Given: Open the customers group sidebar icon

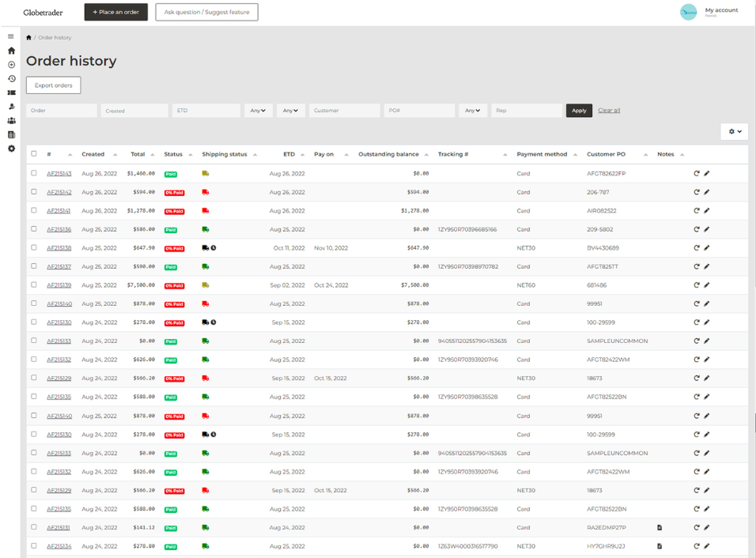Looking at the screenshot, I should (x=11, y=121).
